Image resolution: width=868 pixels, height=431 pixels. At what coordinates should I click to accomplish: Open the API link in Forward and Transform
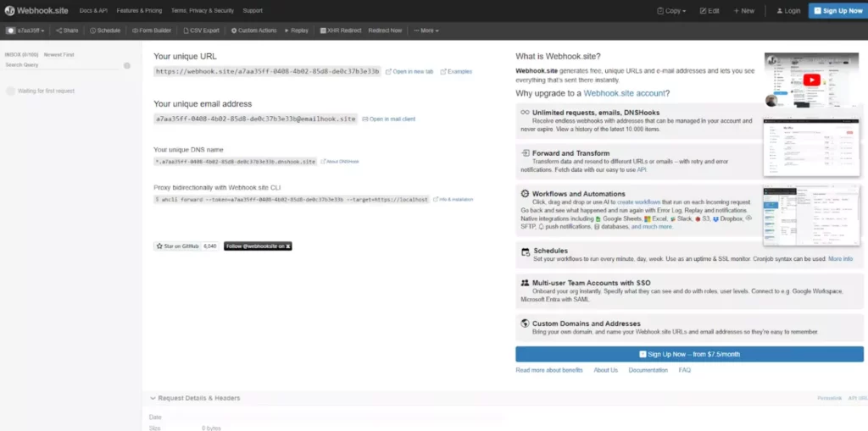(642, 170)
